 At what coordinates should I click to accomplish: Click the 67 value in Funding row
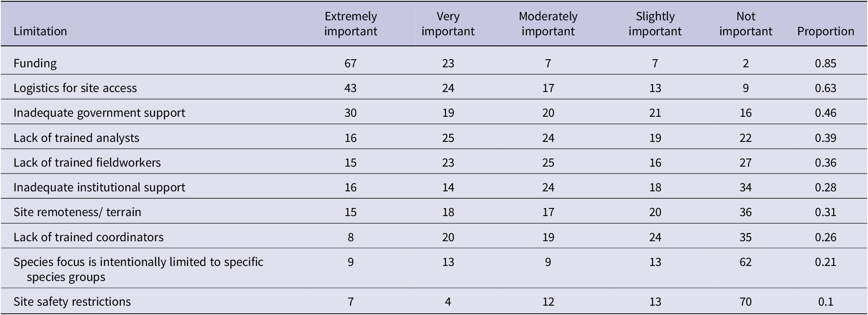click(x=351, y=63)
